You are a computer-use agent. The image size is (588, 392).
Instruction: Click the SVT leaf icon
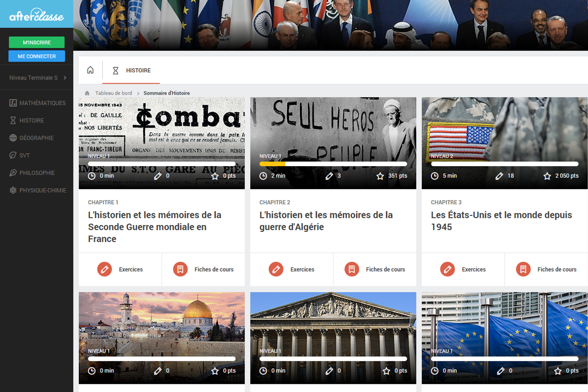point(13,155)
